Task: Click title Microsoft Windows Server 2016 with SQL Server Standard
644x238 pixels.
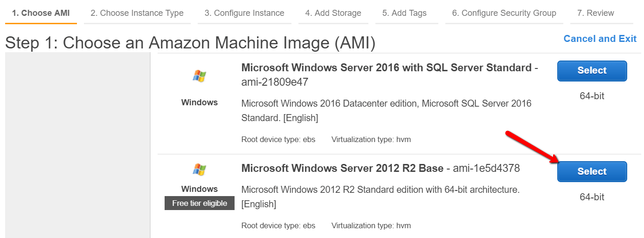Action: pos(386,68)
